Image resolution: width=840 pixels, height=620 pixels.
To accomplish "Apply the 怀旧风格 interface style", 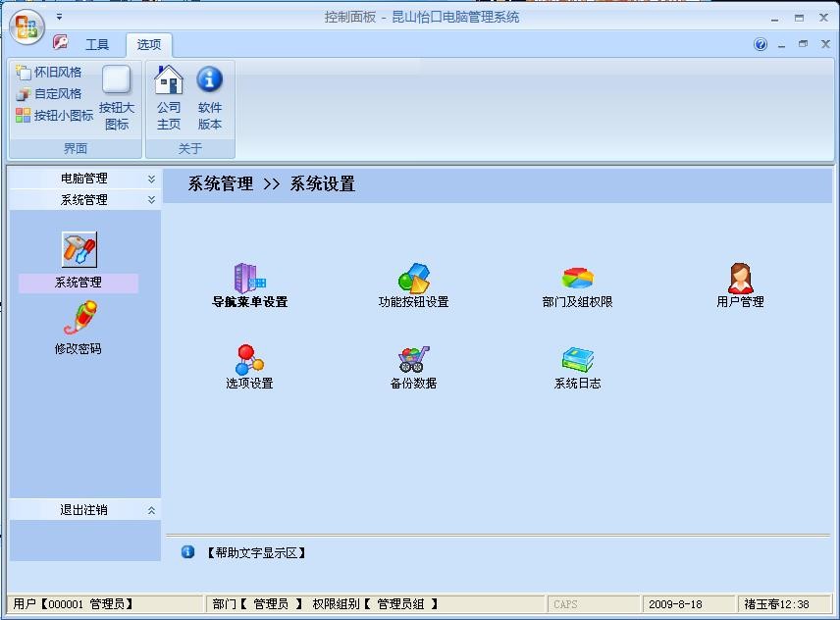I will click(x=49, y=73).
